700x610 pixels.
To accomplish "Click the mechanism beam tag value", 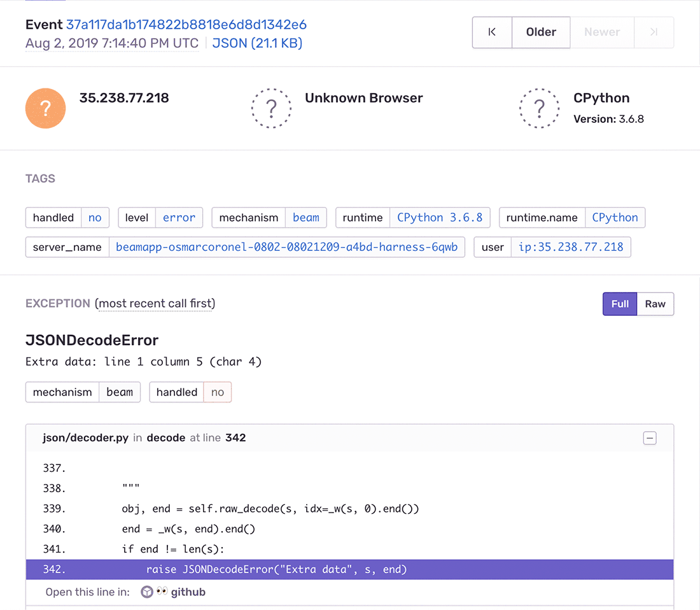I will pos(305,218).
